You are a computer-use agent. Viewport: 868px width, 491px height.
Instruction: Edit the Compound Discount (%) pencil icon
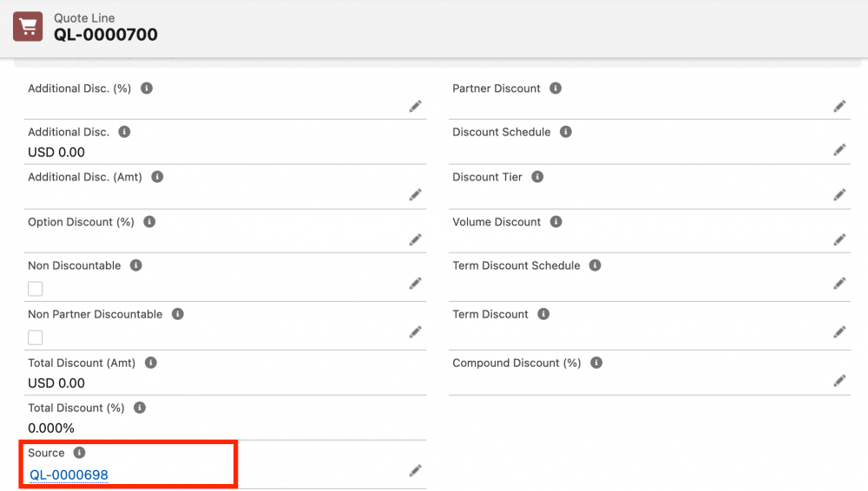click(x=839, y=381)
